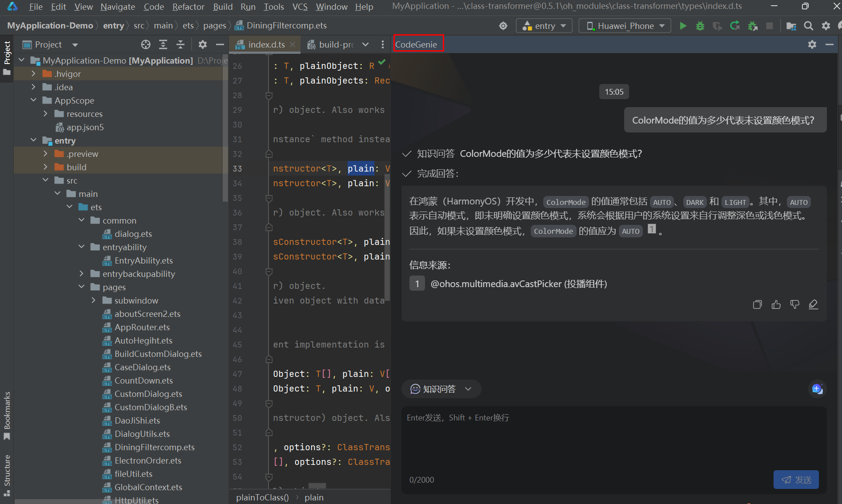Expand the subwindow folder
This screenshot has width=842, height=504.
point(93,300)
